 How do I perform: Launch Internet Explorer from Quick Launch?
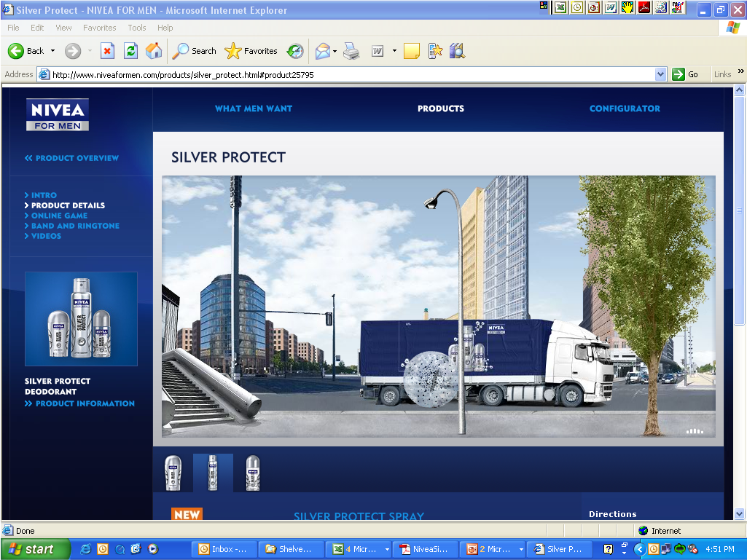point(86,549)
